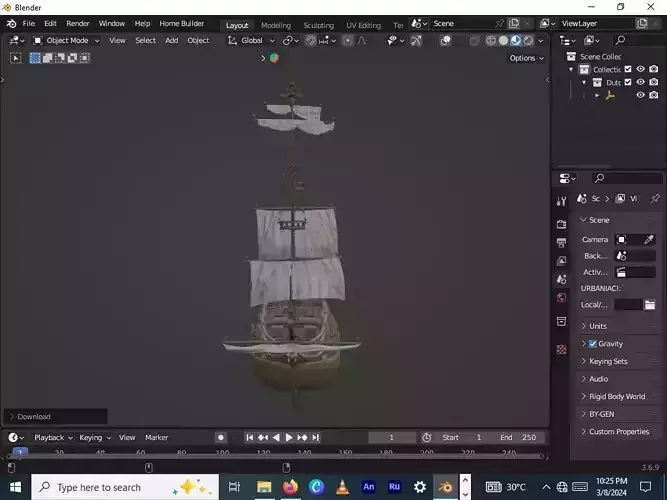Hide the Collection in viewport via eye icon
Image resolution: width=667 pixels, height=500 pixels.
(641, 69)
